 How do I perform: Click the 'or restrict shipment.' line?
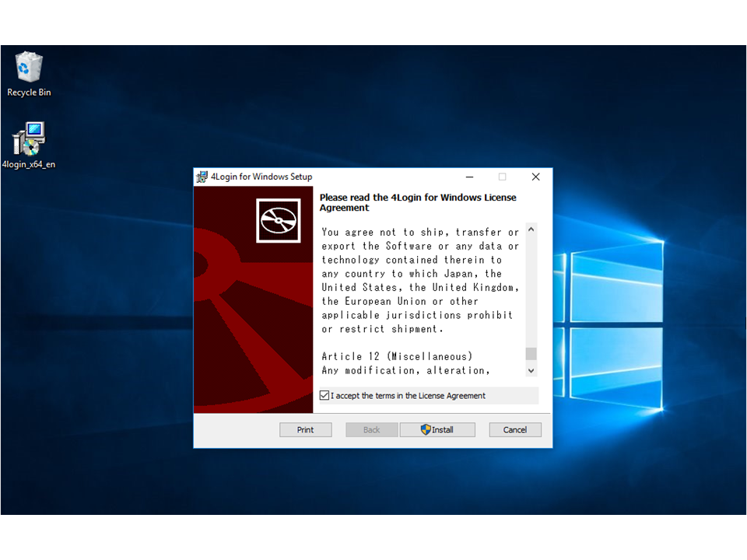point(382,328)
